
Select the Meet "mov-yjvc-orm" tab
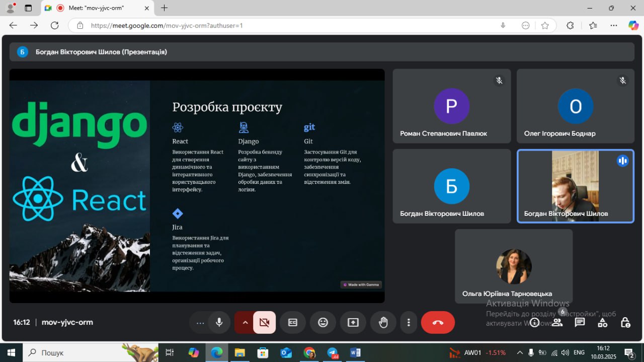tap(96, 8)
